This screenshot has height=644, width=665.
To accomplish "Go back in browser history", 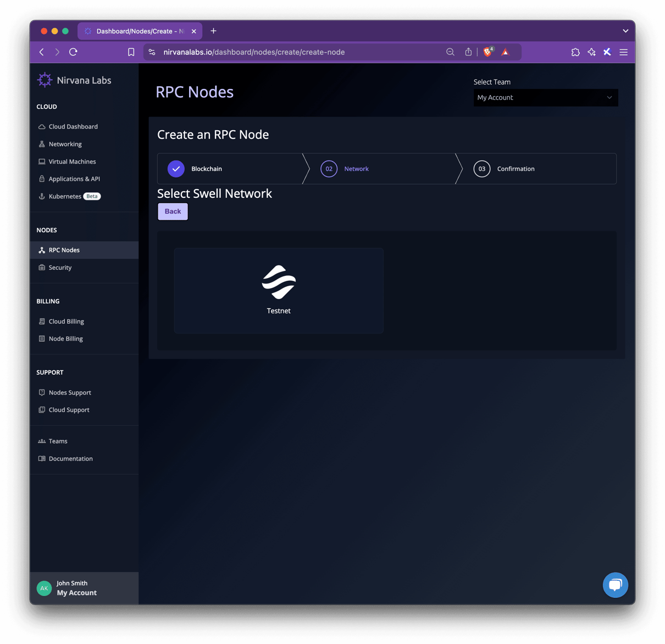I will click(42, 52).
